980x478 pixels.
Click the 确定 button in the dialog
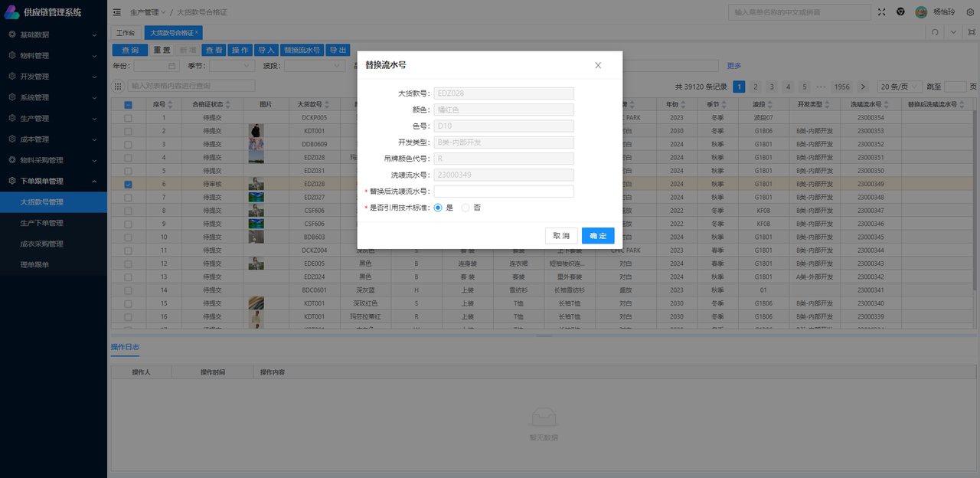597,236
